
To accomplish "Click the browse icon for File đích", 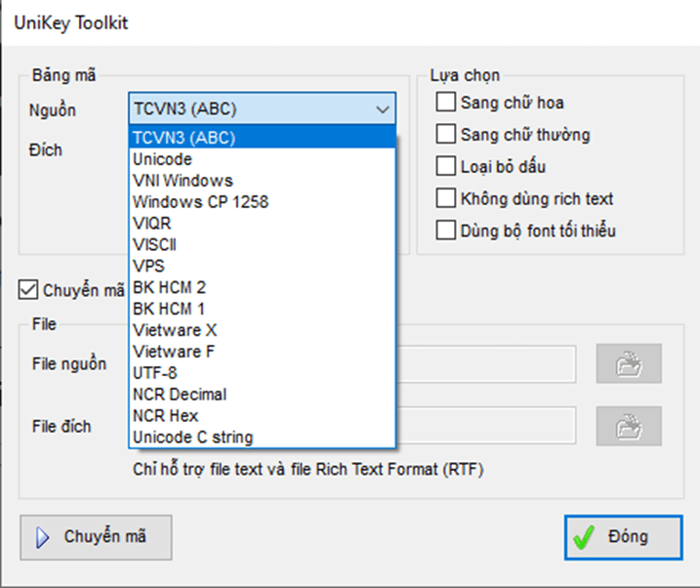I will pyautogui.click(x=629, y=426).
